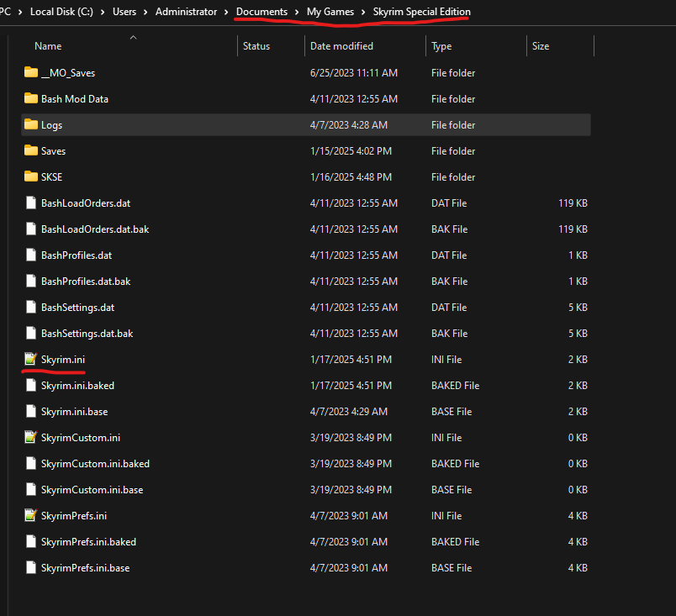Select the Skyrim.ini file name

[x=63, y=359]
